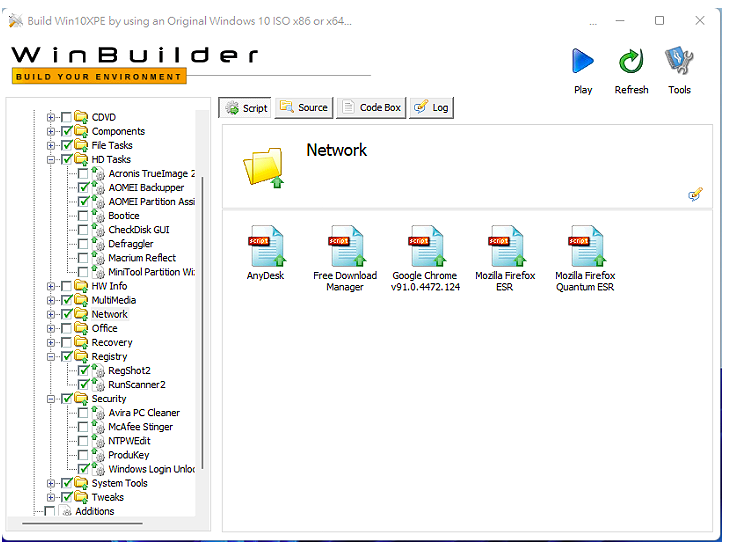Click the File Tasks folder icon
732x545 pixels.
pyautogui.click(x=81, y=145)
